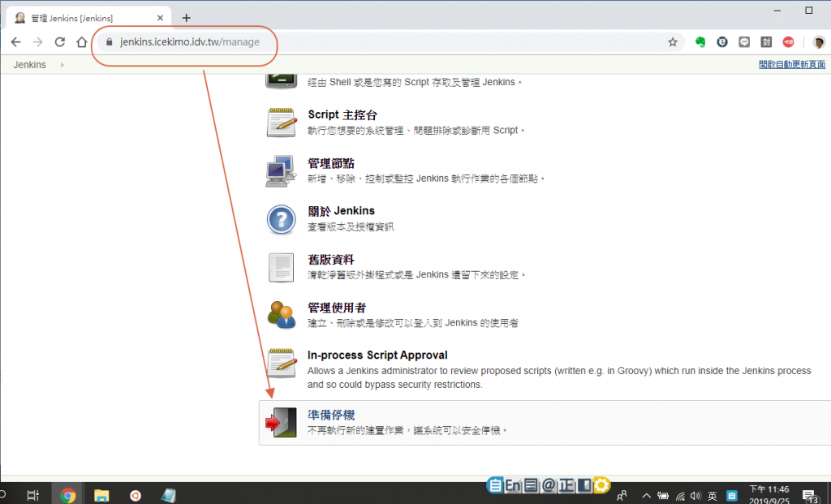
Task: Click the gray 封 extension icon
Action: click(x=766, y=42)
